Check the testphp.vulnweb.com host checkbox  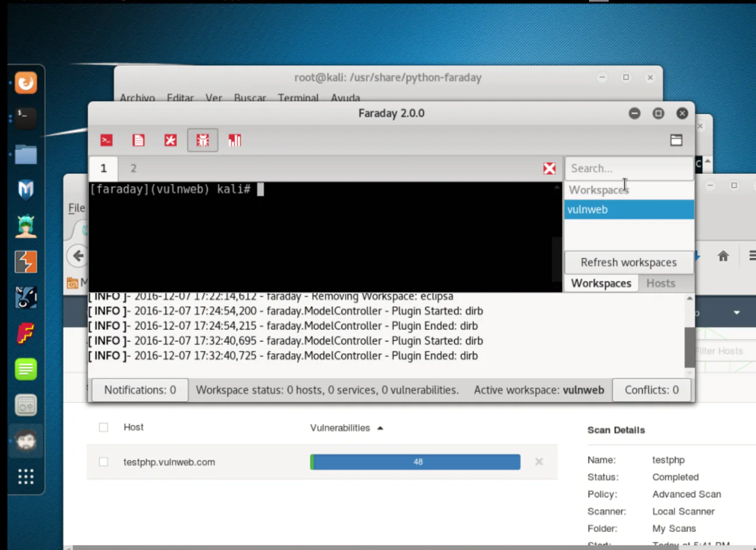click(103, 462)
